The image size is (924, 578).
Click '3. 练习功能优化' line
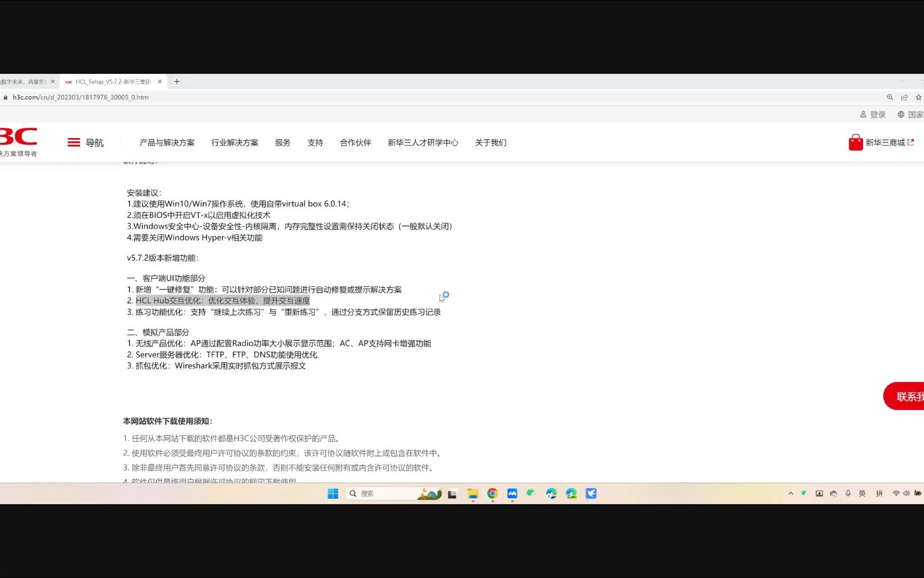284,312
